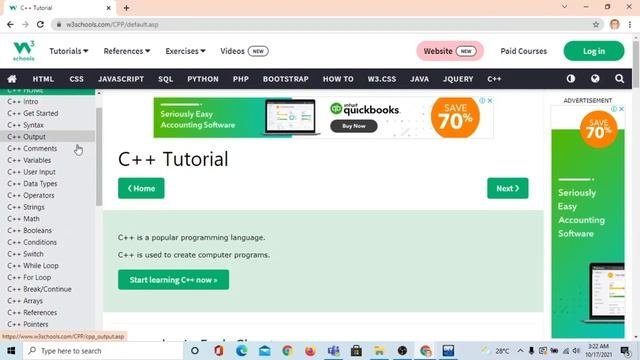
Task: Open Cortana circle on the taskbar
Action: pyautogui.click(x=195, y=351)
